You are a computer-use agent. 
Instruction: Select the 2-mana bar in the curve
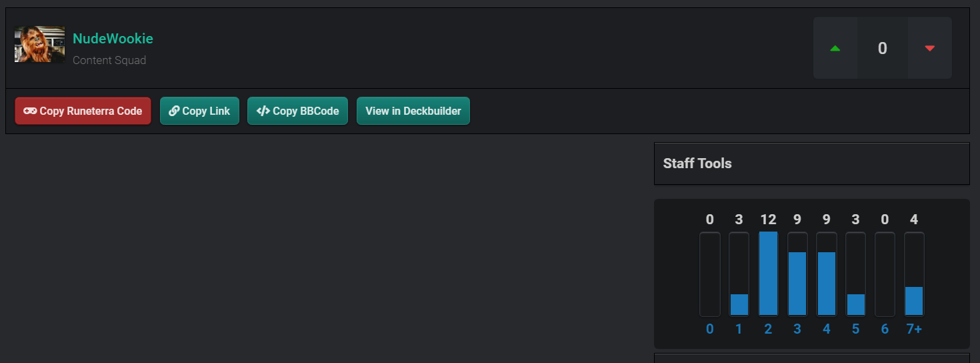click(768, 274)
